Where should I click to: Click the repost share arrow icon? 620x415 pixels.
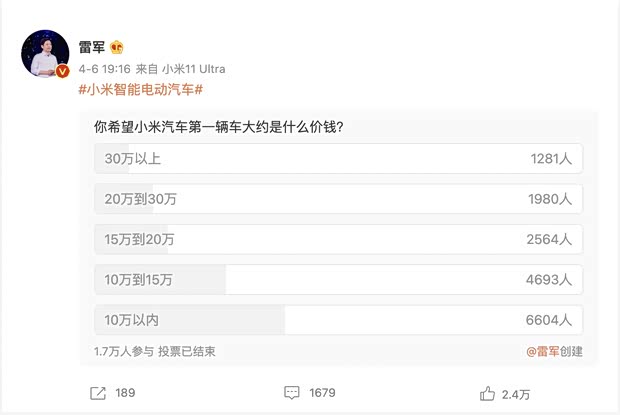[x=99, y=393]
